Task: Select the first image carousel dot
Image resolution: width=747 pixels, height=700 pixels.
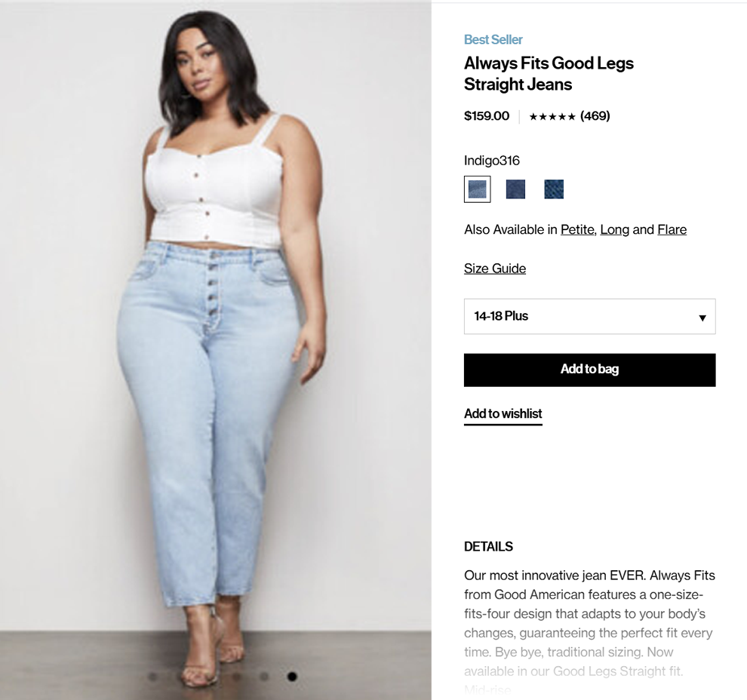Action: (x=152, y=676)
